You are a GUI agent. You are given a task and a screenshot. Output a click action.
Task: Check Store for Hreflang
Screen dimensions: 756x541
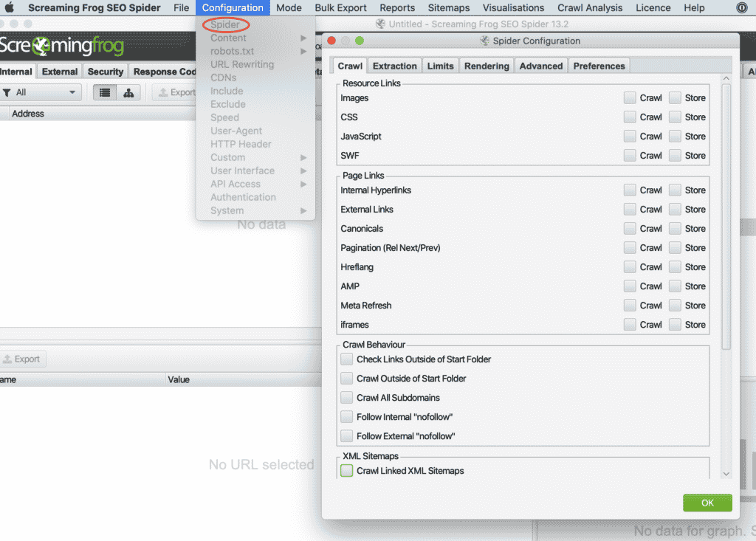click(x=675, y=267)
